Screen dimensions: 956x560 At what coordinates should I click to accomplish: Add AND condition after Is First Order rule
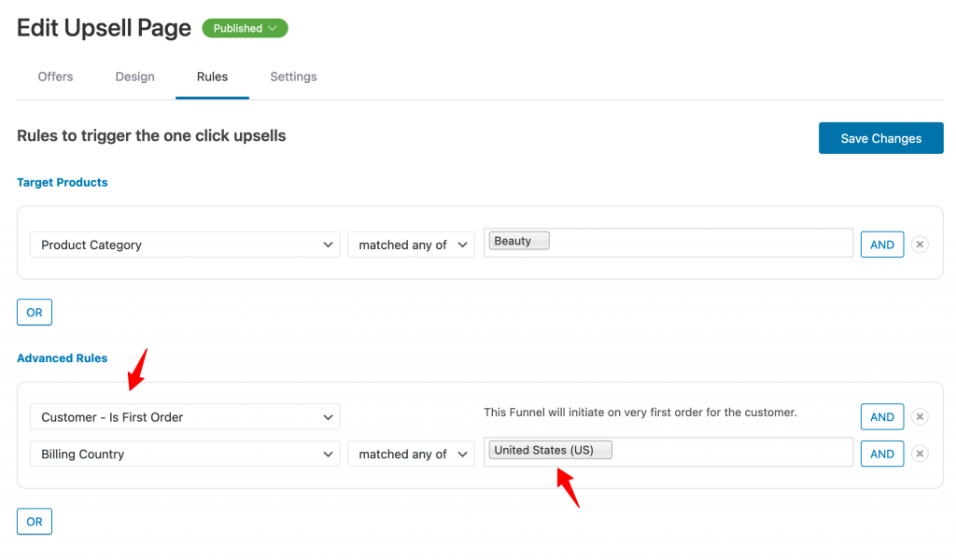pos(882,417)
